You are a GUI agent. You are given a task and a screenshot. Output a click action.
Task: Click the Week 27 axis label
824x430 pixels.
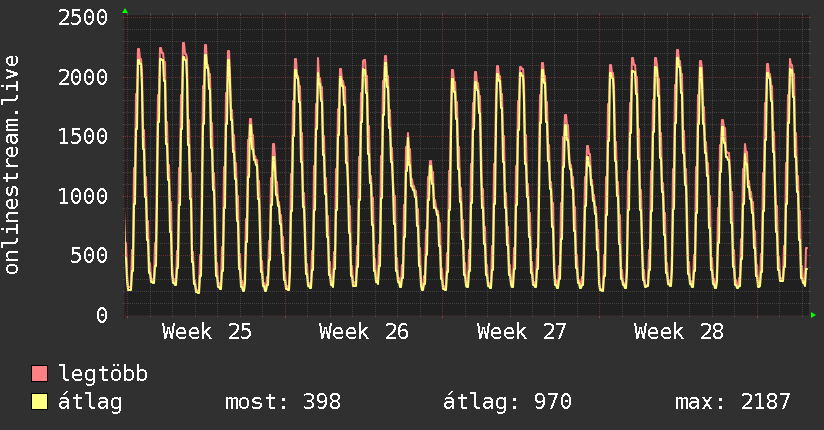pyautogui.click(x=521, y=332)
